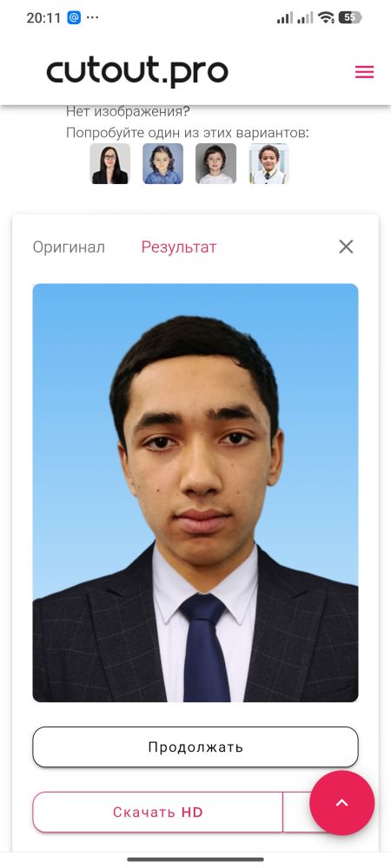Switch to the Оригинал tab

[69, 247]
